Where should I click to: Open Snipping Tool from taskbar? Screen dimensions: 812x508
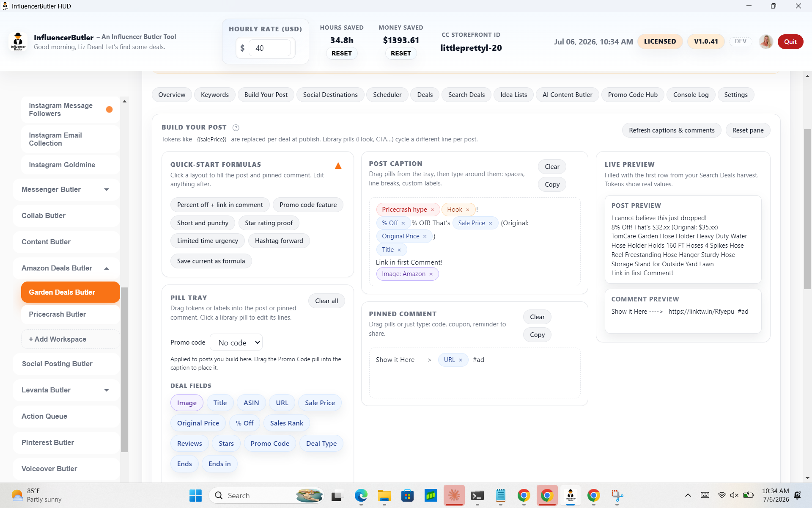coord(617,495)
